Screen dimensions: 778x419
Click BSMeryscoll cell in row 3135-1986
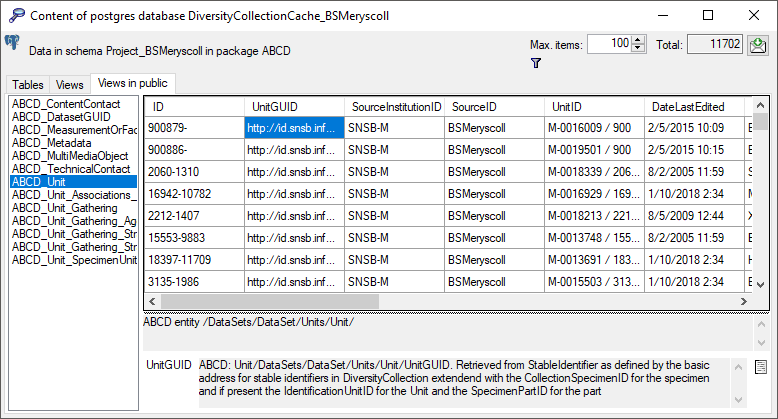click(494, 281)
